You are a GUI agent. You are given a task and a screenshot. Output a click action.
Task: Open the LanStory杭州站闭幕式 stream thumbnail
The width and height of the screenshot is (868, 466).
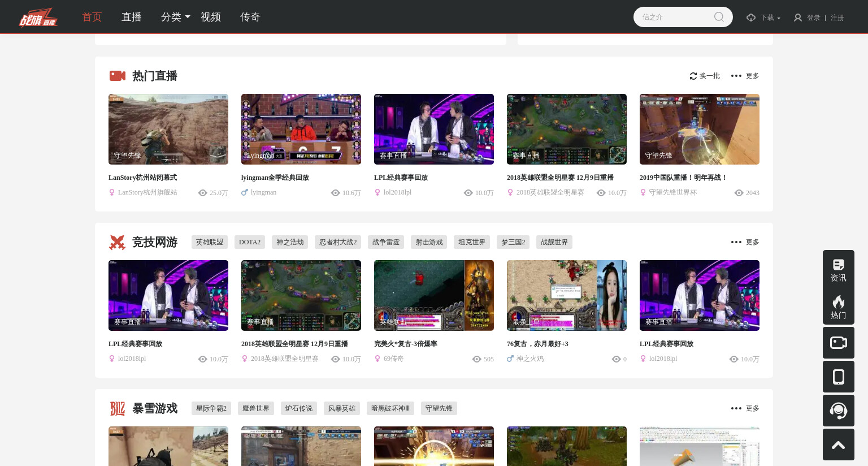pos(168,129)
